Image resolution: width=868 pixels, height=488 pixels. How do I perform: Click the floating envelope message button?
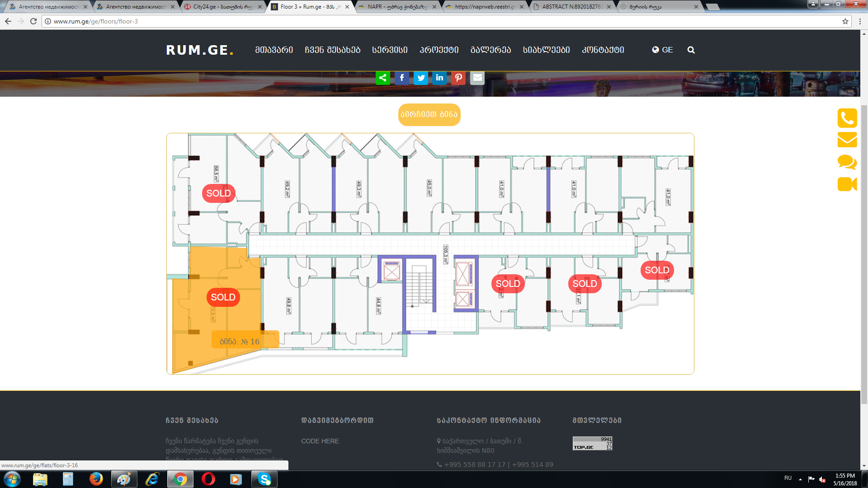(x=847, y=140)
